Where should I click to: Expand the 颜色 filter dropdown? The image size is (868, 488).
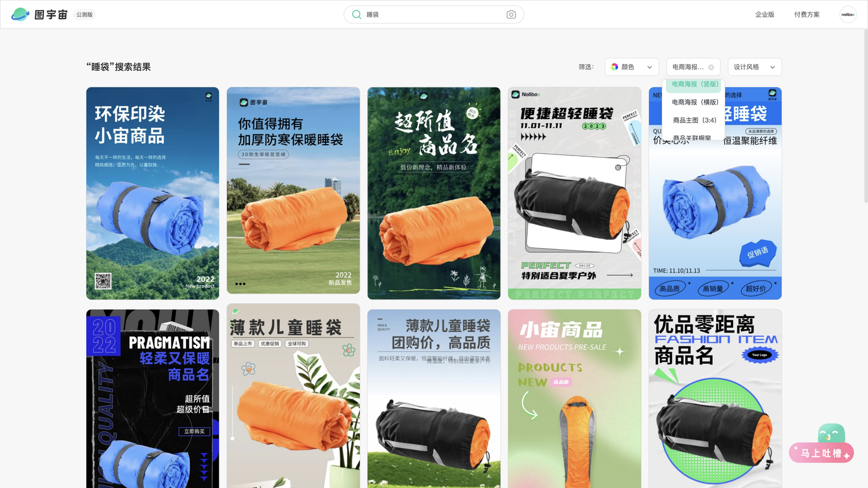(632, 67)
